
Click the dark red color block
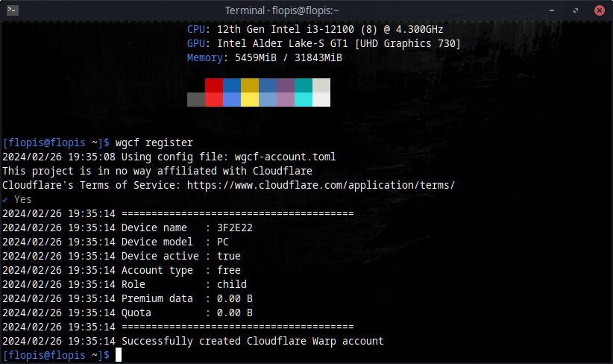click(x=214, y=86)
